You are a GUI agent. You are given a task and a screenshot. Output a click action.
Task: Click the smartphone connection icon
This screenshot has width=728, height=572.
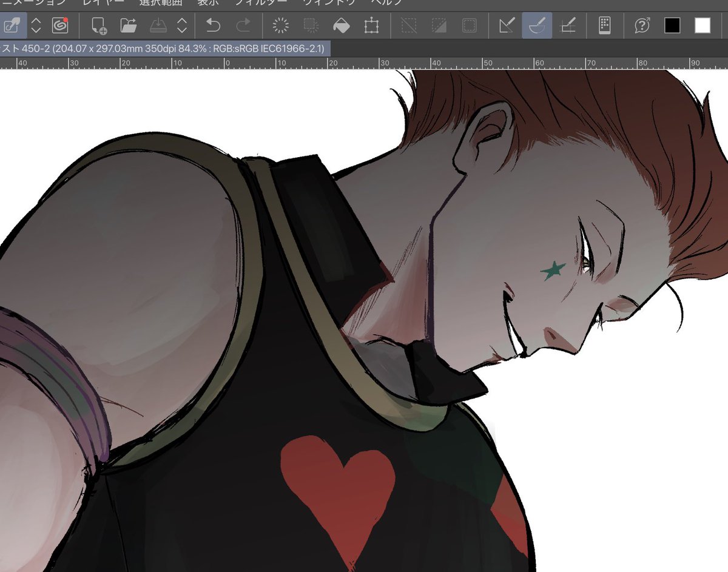604,25
